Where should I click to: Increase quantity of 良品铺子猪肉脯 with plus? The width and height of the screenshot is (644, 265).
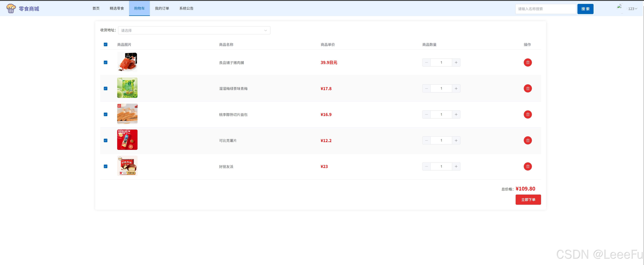456,62
